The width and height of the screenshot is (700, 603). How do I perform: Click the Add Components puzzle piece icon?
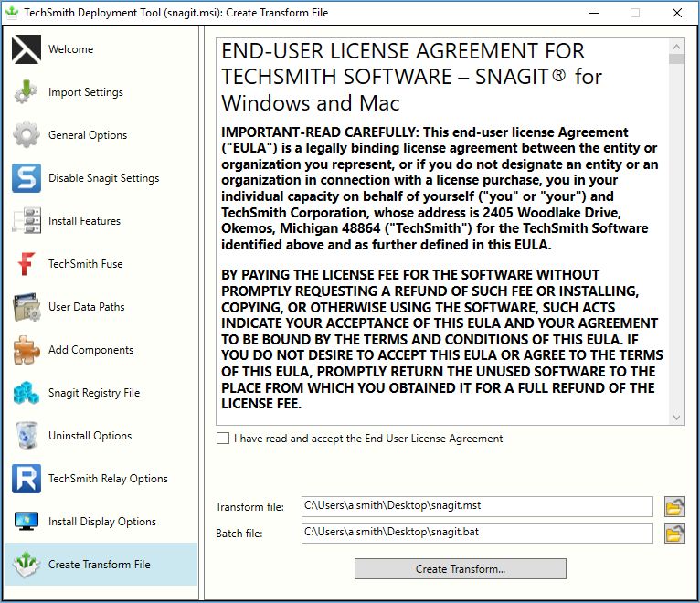pos(27,350)
